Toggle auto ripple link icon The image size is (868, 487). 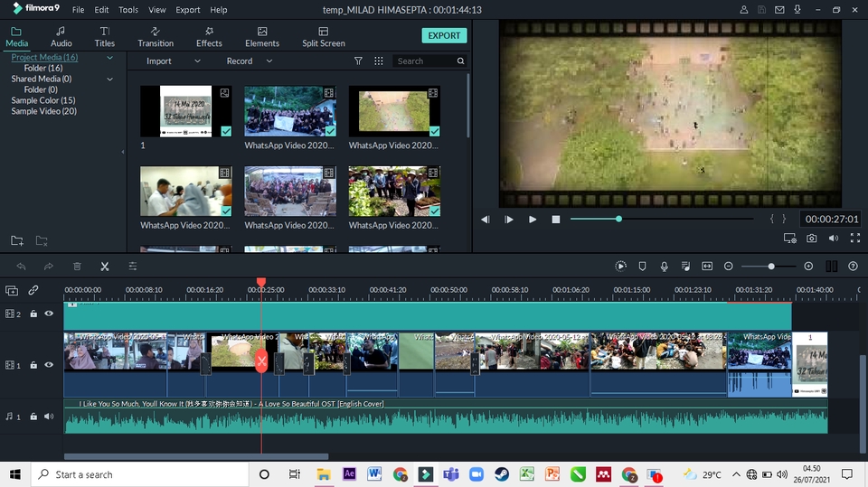(33, 290)
